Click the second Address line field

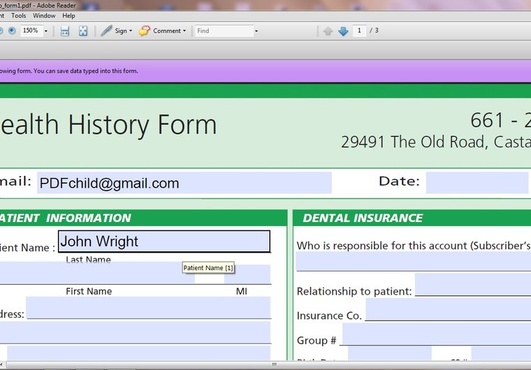pos(135,332)
